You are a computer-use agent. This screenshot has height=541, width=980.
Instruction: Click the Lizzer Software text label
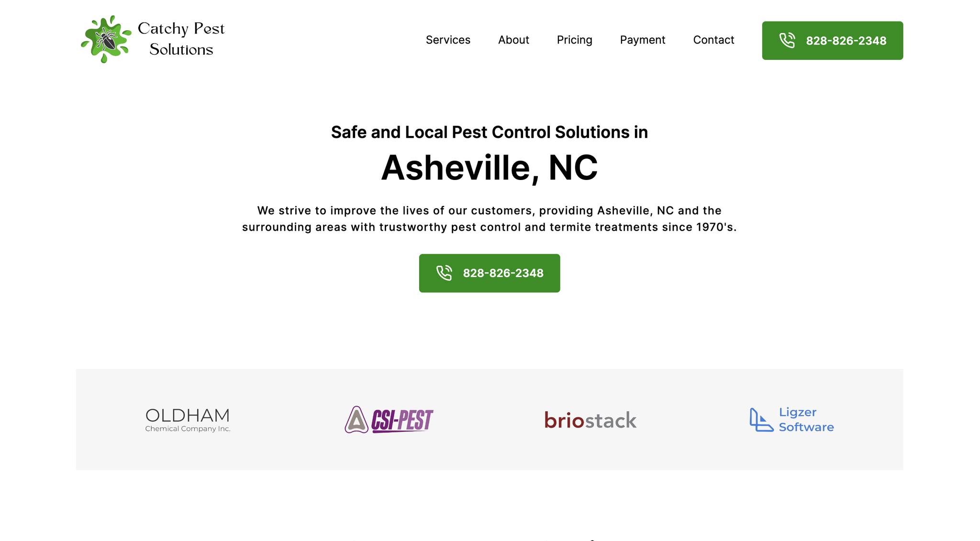click(x=806, y=419)
